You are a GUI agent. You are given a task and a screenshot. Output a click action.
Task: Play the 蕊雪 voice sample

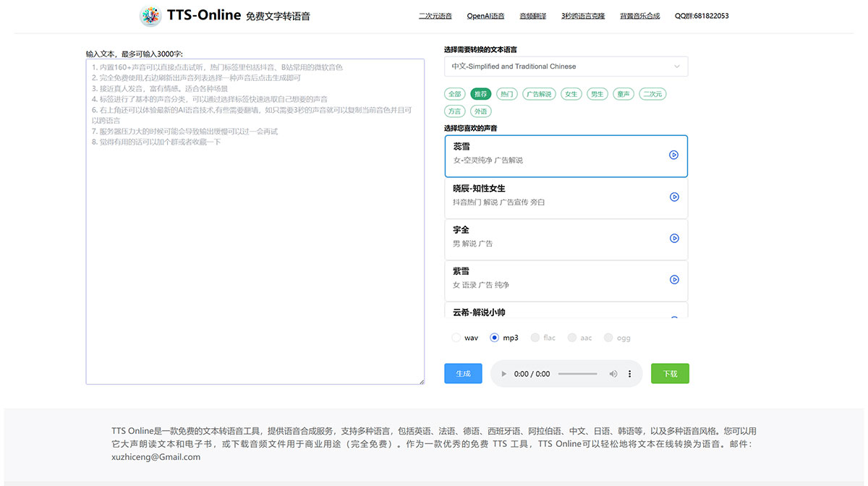674,155
